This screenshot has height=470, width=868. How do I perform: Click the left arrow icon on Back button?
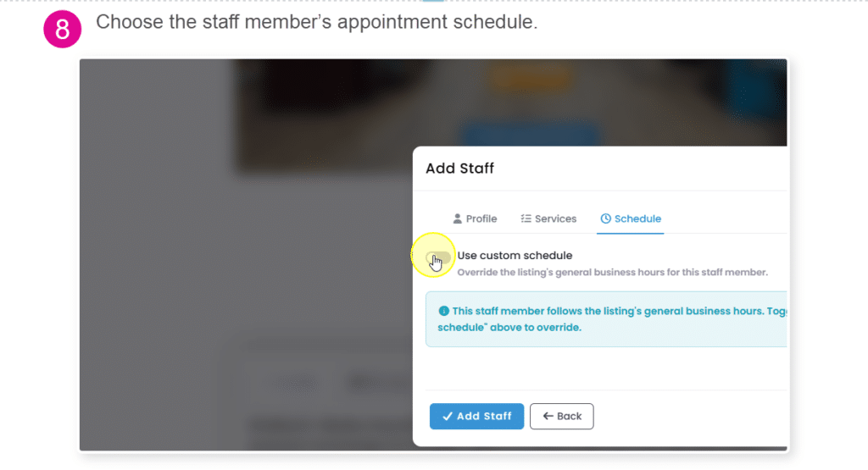click(548, 416)
